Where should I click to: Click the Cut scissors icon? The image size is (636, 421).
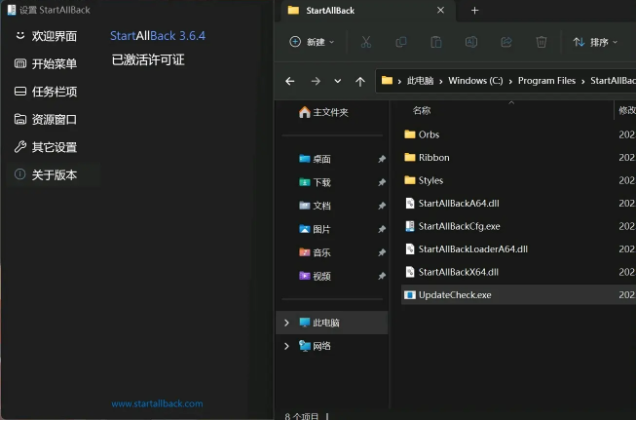click(366, 42)
